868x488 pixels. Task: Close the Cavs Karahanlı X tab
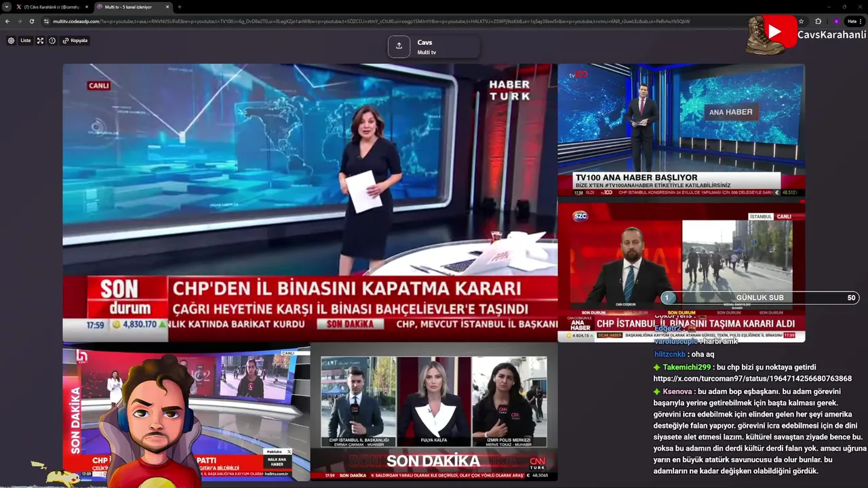point(86,7)
